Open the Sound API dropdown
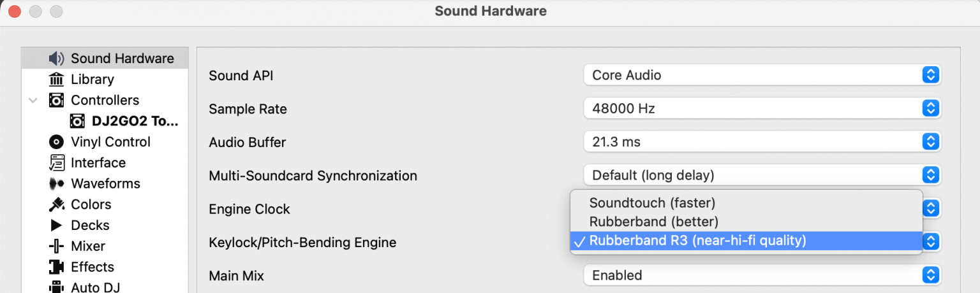This screenshot has height=293, width=980. 762,75
